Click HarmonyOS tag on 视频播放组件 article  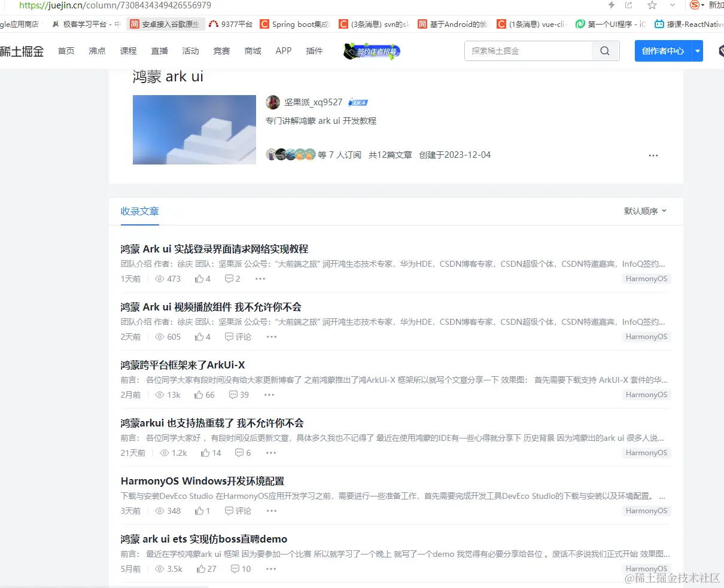[646, 337]
